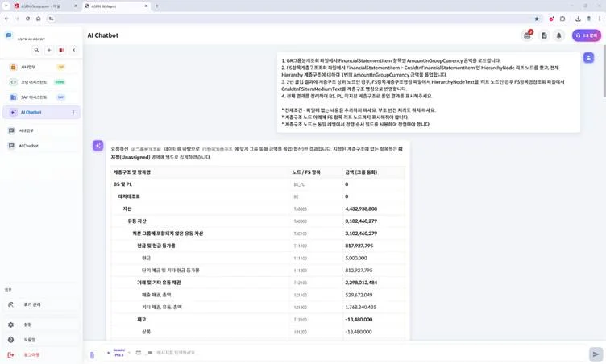The height and width of the screenshot is (364, 606).
Task: Attach a file using the paperclip icon
Action: (92, 354)
